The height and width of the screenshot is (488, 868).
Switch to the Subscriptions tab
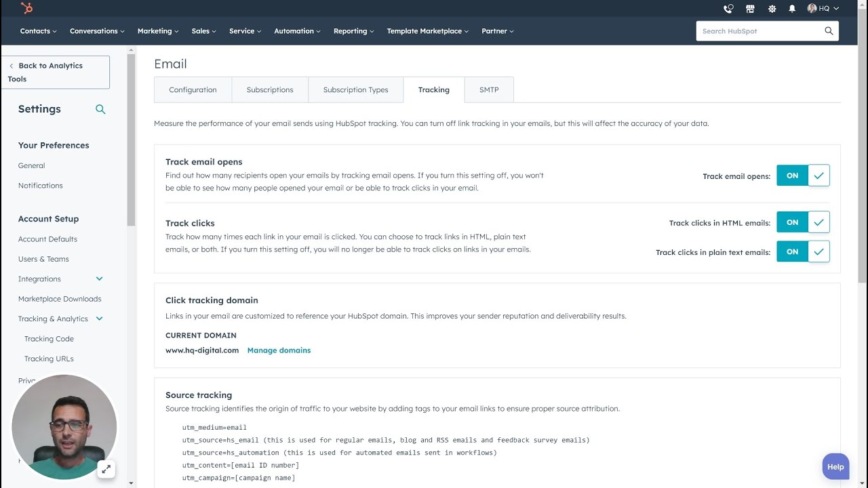tap(270, 89)
